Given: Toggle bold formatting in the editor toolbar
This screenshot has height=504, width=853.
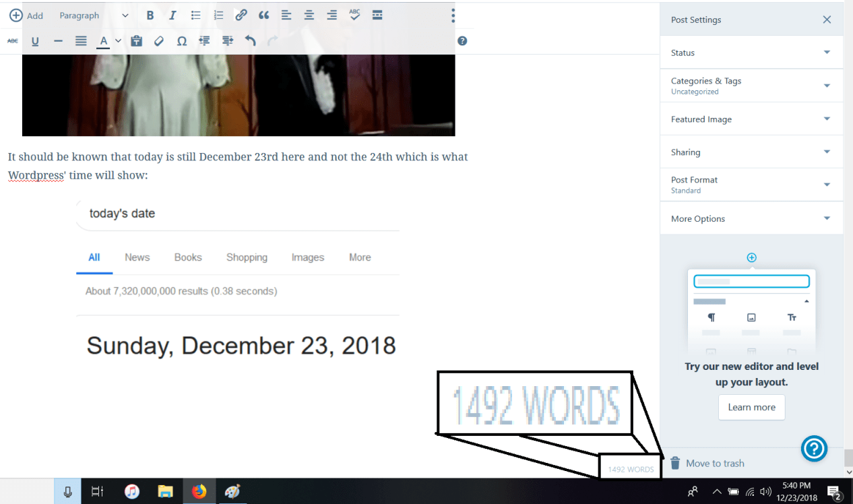Looking at the screenshot, I should (x=150, y=15).
